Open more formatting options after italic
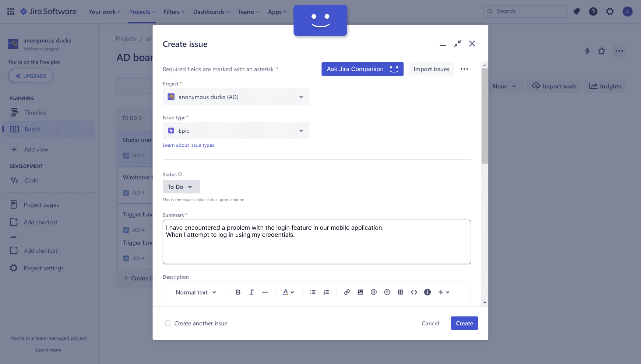 click(265, 292)
